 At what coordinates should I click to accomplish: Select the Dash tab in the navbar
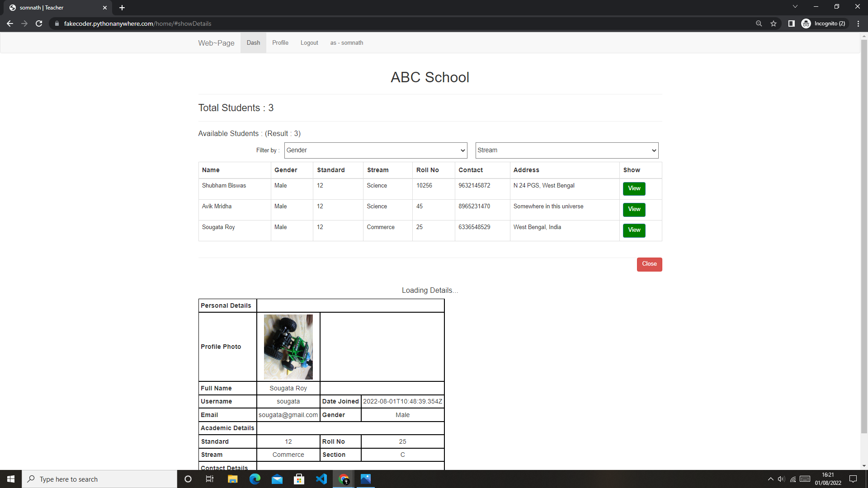(253, 42)
